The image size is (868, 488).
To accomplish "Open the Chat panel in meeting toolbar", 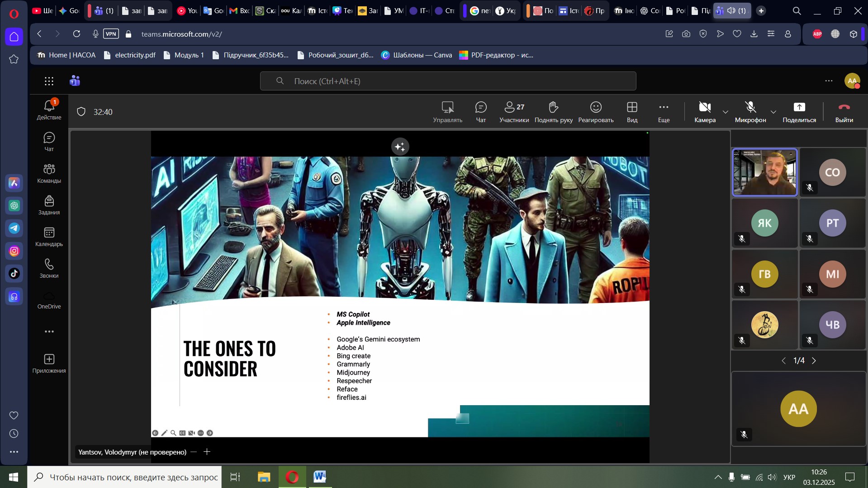I will (480, 112).
